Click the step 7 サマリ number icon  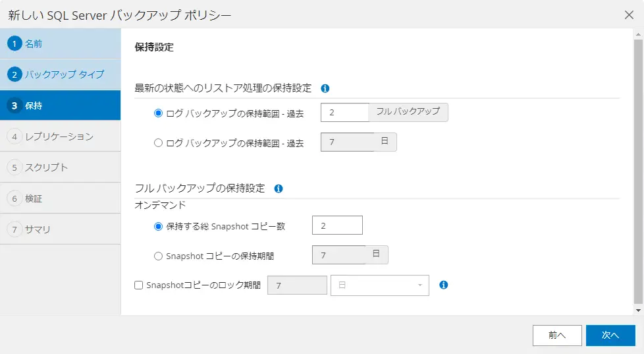click(14, 229)
